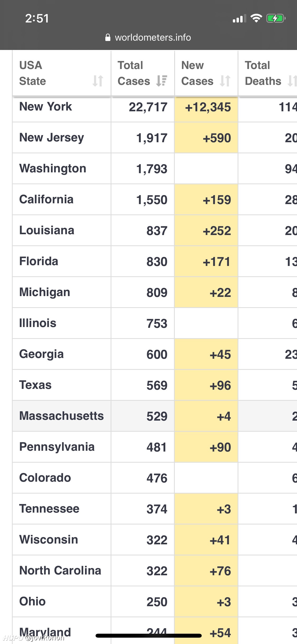Tap California's +159 new cases cell
297x644 pixels.
[x=206, y=200]
